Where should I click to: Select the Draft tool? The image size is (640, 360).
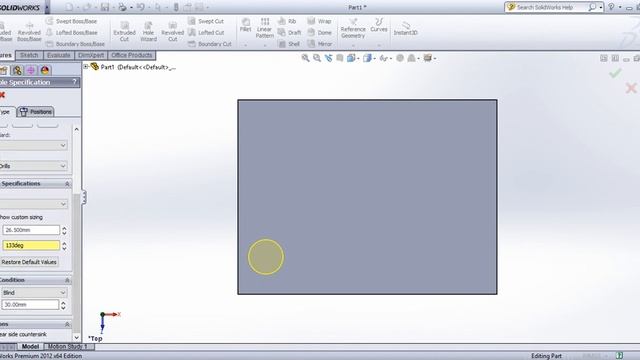pyautogui.click(x=289, y=32)
